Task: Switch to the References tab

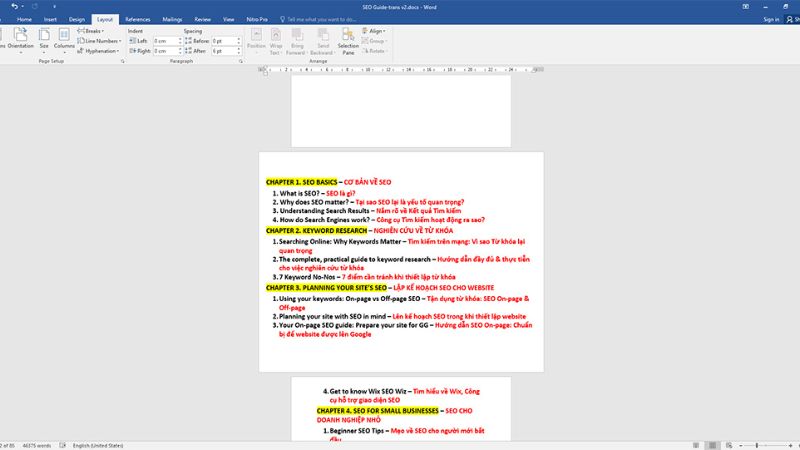Action: (x=138, y=19)
